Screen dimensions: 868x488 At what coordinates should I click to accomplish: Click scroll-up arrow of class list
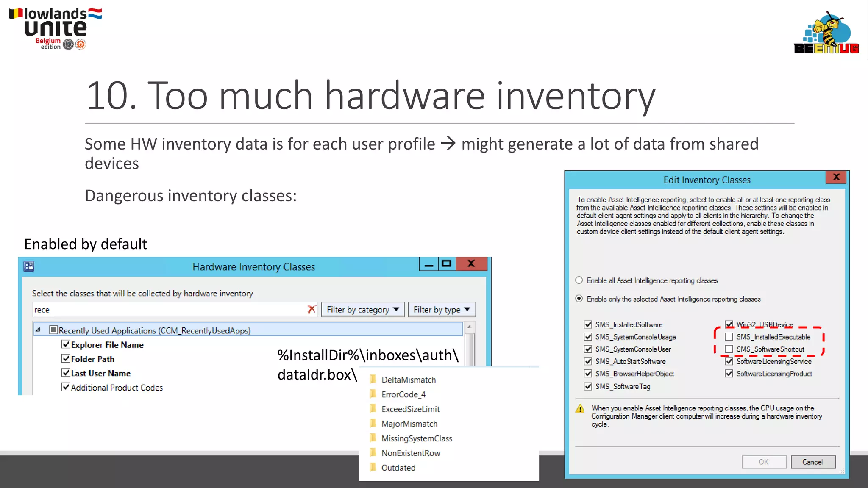tap(469, 327)
